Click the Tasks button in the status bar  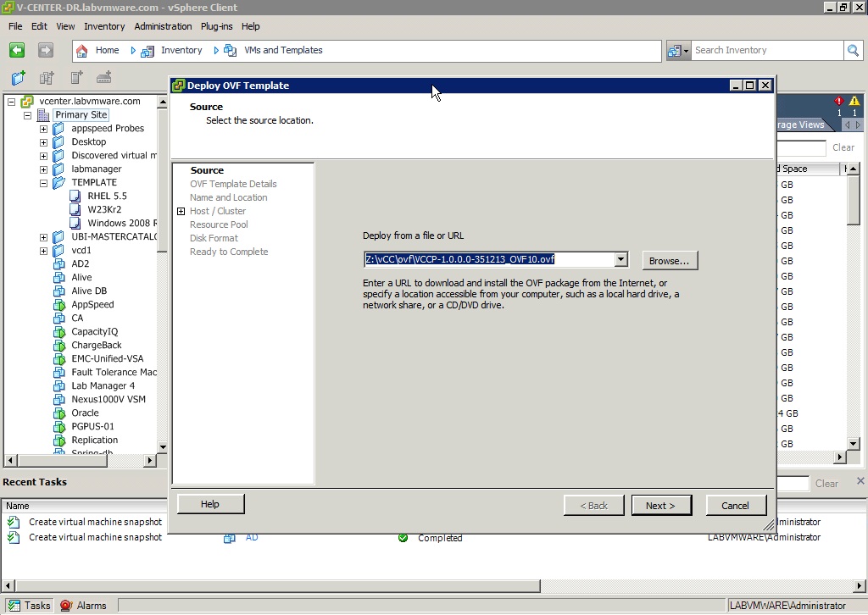tap(30, 606)
